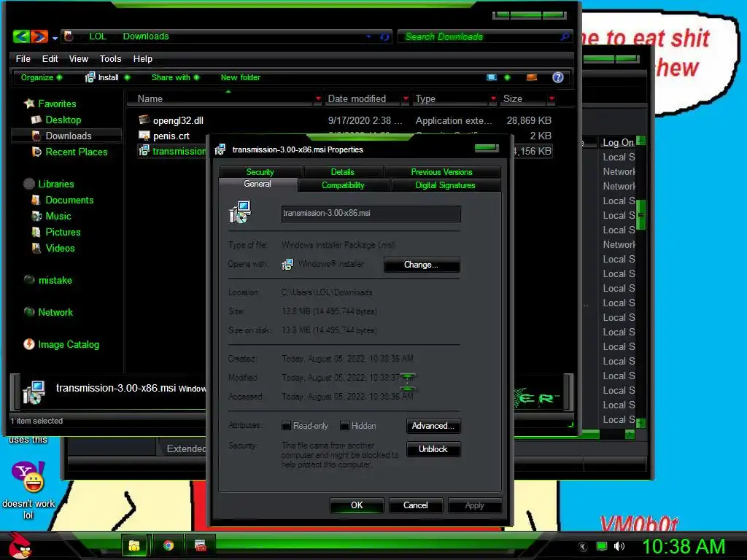This screenshot has height=560, width=747.
Task: Switch to the Previous Versions tab
Action: click(441, 172)
